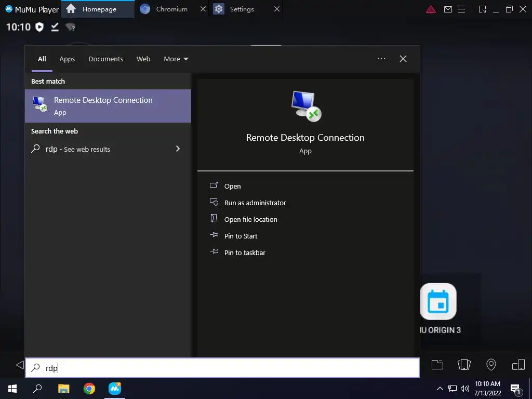Image resolution: width=532 pixels, height=399 pixels.
Task: Click the Android Wi-Fi status icon
Action: tap(70, 27)
